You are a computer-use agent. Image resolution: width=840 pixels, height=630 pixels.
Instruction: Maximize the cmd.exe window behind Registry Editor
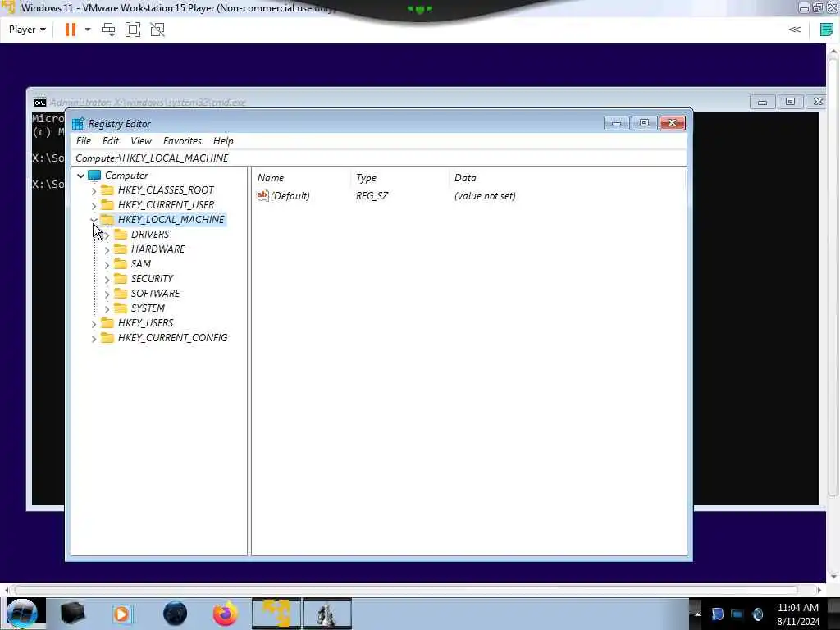pos(790,101)
